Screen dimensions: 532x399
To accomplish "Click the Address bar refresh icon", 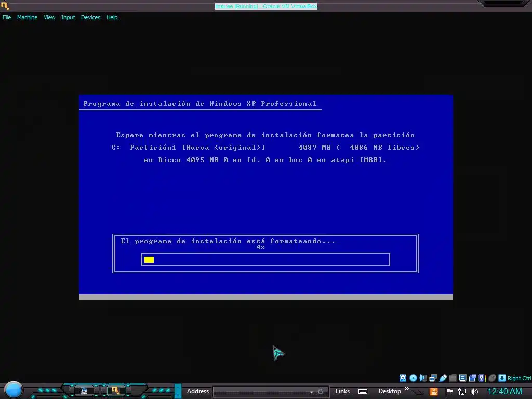I will tap(320, 392).
